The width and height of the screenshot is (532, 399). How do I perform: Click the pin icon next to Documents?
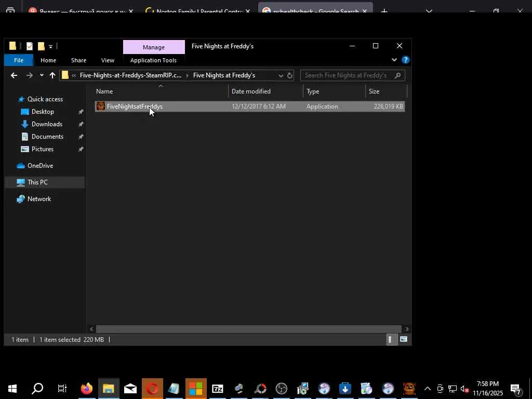click(x=81, y=137)
